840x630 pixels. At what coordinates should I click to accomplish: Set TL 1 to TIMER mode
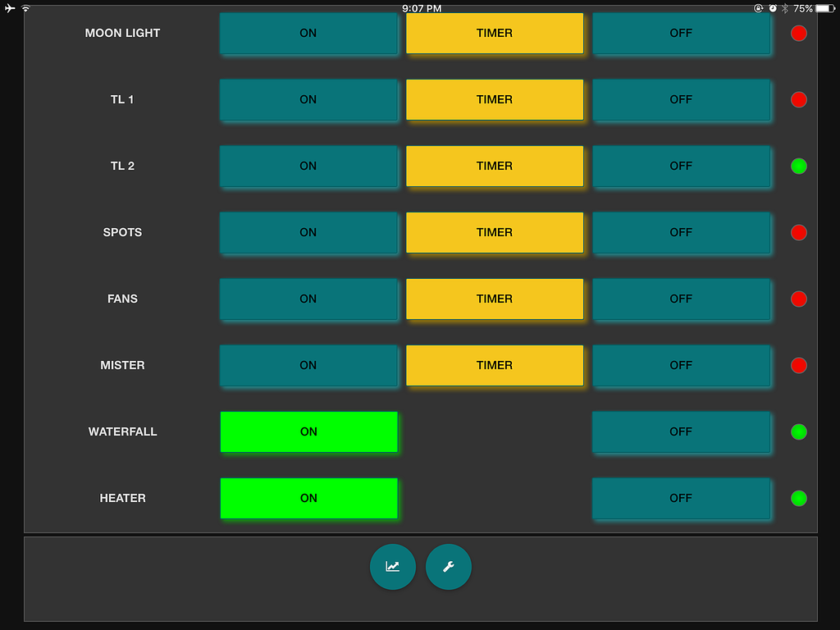click(x=495, y=100)
